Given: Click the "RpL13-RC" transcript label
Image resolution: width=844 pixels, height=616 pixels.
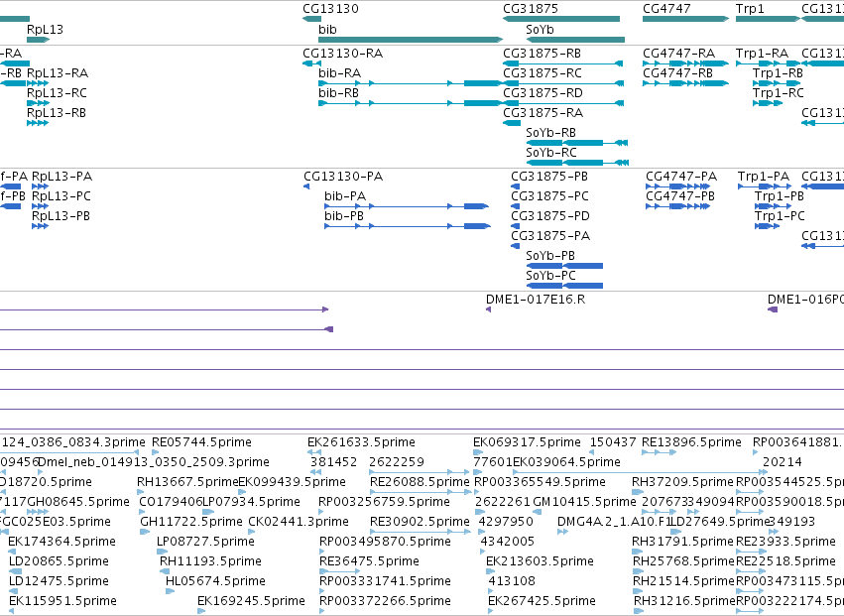Looking at the screenshot, I should [58, 93].
